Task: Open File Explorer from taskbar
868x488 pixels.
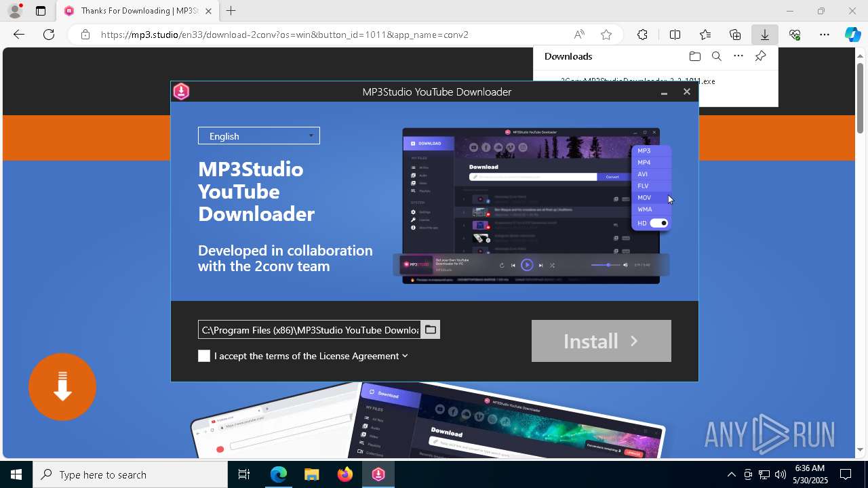Action: click(x=311, y=474)
